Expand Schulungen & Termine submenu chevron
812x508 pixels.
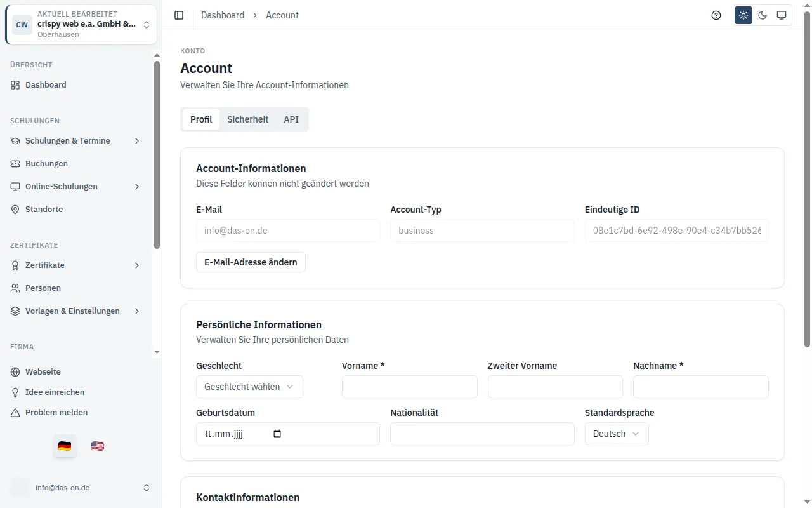tap(137, 141)
